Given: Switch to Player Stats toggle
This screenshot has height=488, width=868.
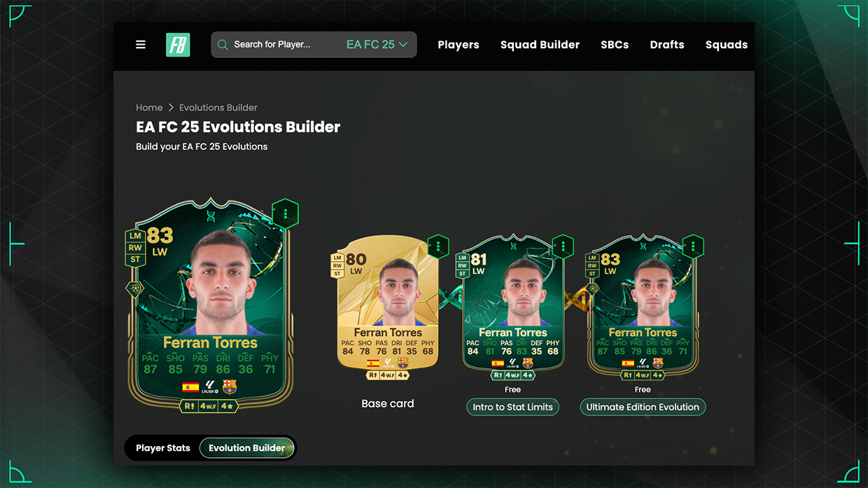Looking at the screenshot, I should click(163, 448).
